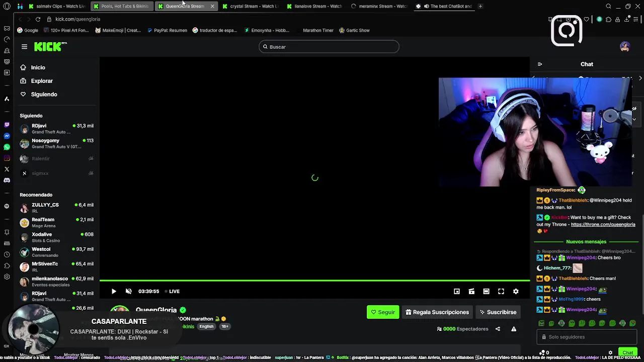Open PayPal: Resumen bookmark
Screen dimensions: 644x362
pos(167,30)
